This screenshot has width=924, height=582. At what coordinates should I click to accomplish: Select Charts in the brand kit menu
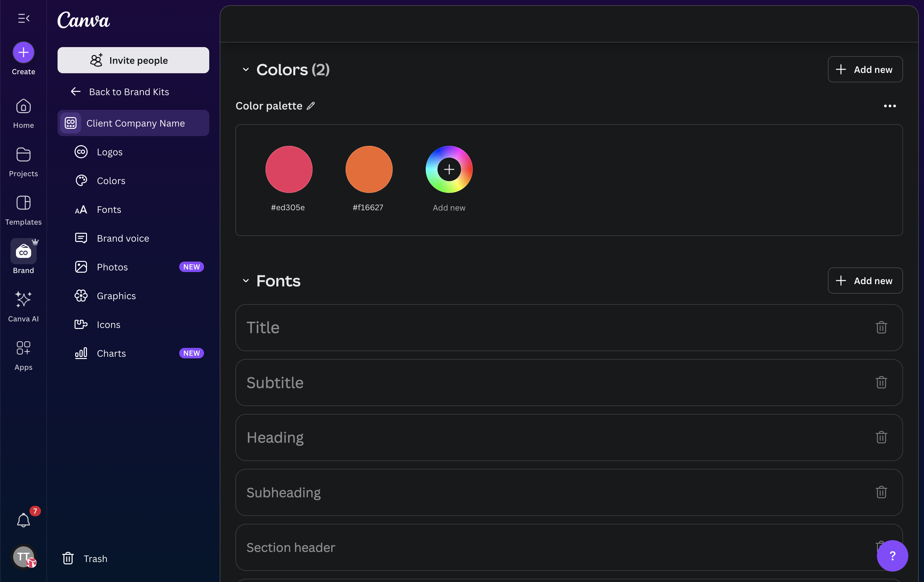(x=133, y=353)
